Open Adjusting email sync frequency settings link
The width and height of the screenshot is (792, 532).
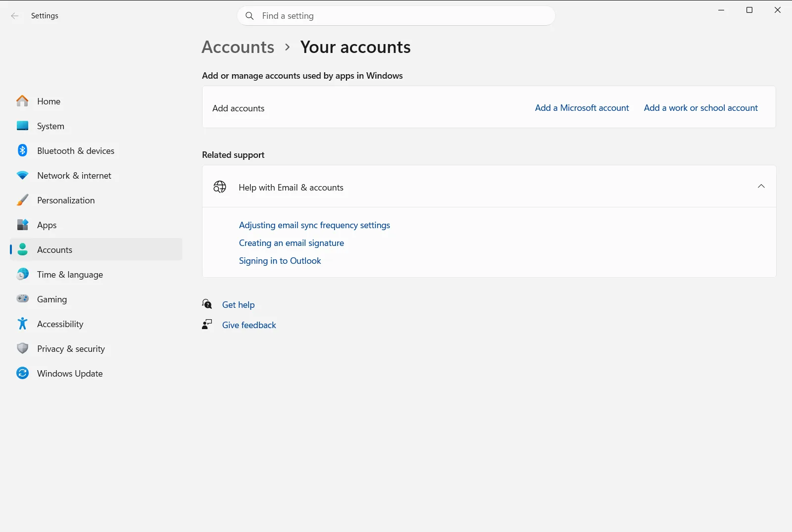tap(314, 225)
